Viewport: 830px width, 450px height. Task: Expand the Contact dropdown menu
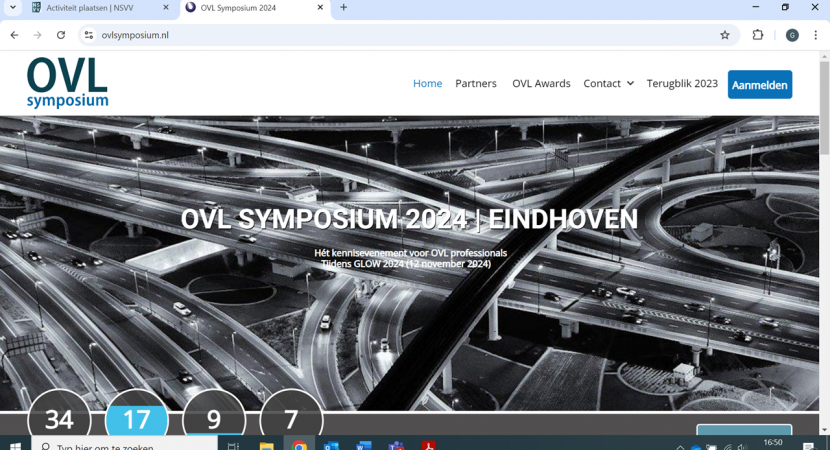608,84
